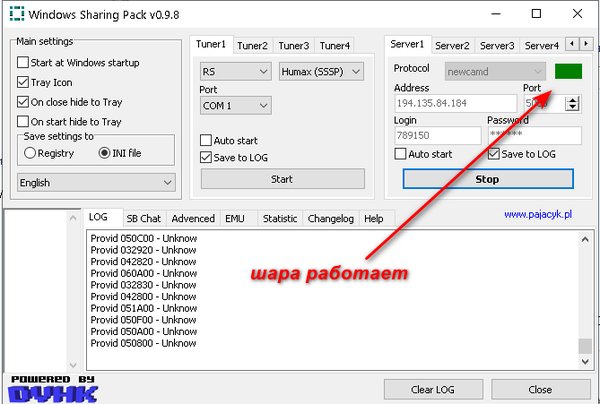
Task: Toggle the Tray Icon checkbox
Action: [x=23, y=82]
